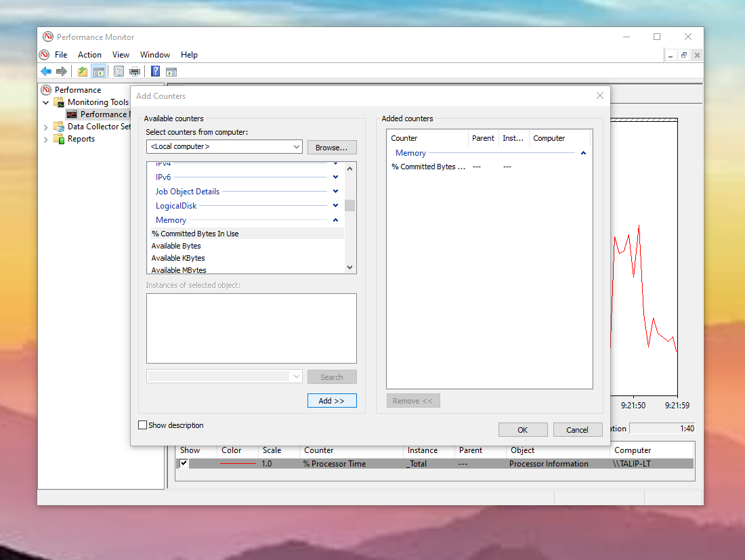Screen dimensions: 745x560
Task: Expand the LogicalDisk counter group
Action: pyautogui.click(x=335, y=206)
